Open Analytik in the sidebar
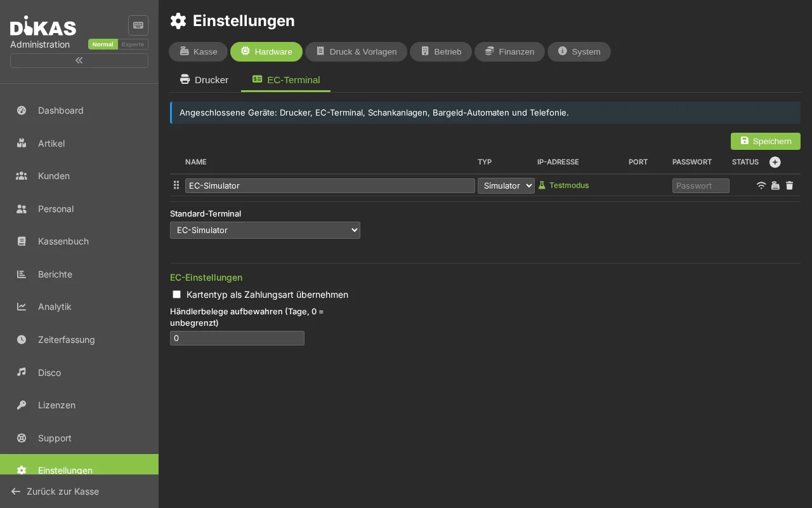The image size is (812, 508). (x=79, y=307)
